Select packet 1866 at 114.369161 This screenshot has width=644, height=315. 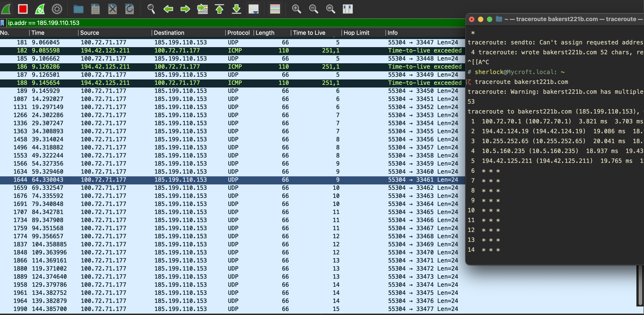click(232, 260)
